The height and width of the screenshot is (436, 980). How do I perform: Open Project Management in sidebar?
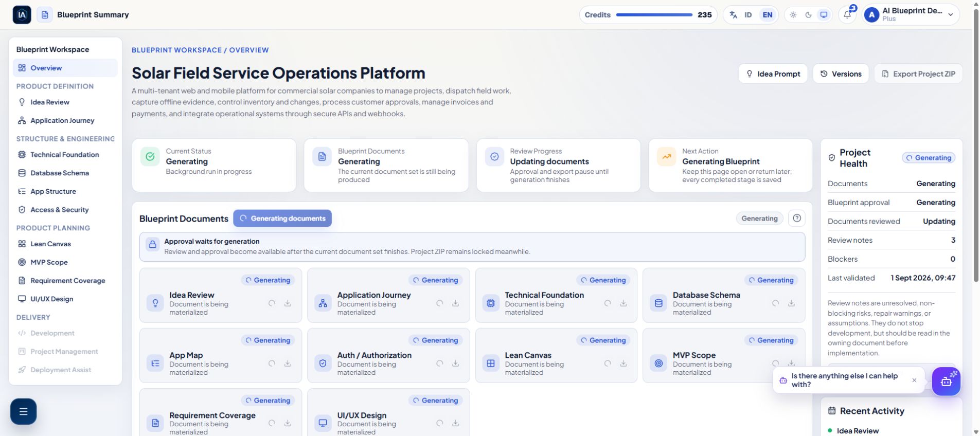click(x=65, y=352)
